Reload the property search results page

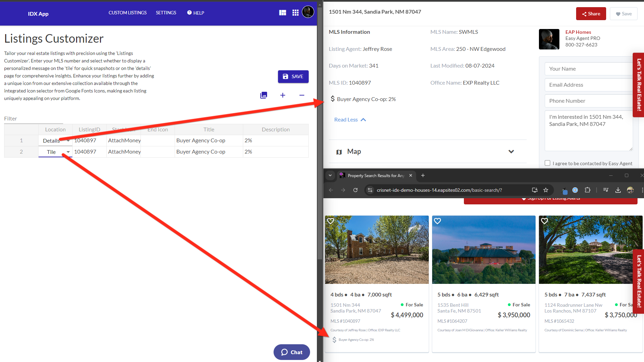tap(355, 190)
